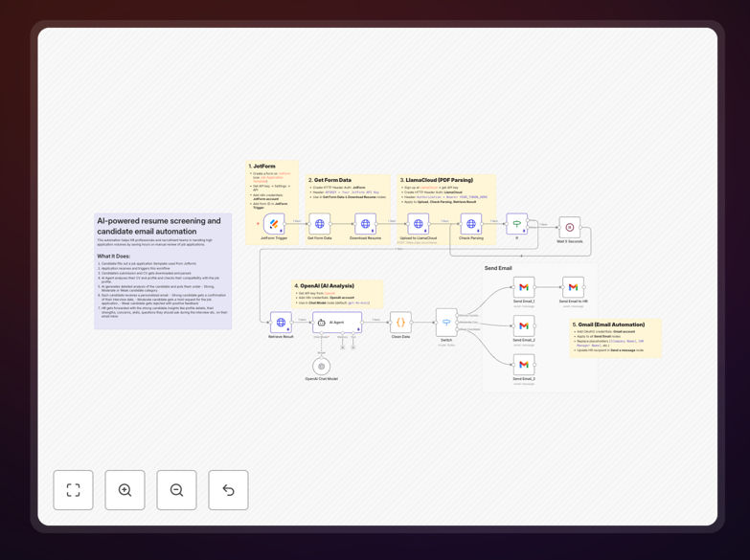Select the Check Parsing node
The image size is (750, 560).
471,223
